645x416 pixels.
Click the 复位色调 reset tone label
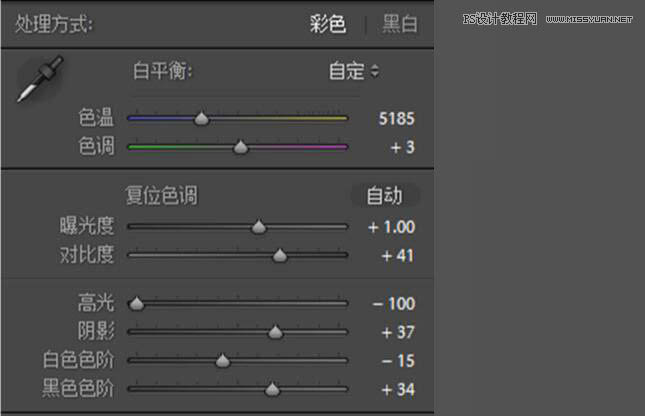click(160, 195)
